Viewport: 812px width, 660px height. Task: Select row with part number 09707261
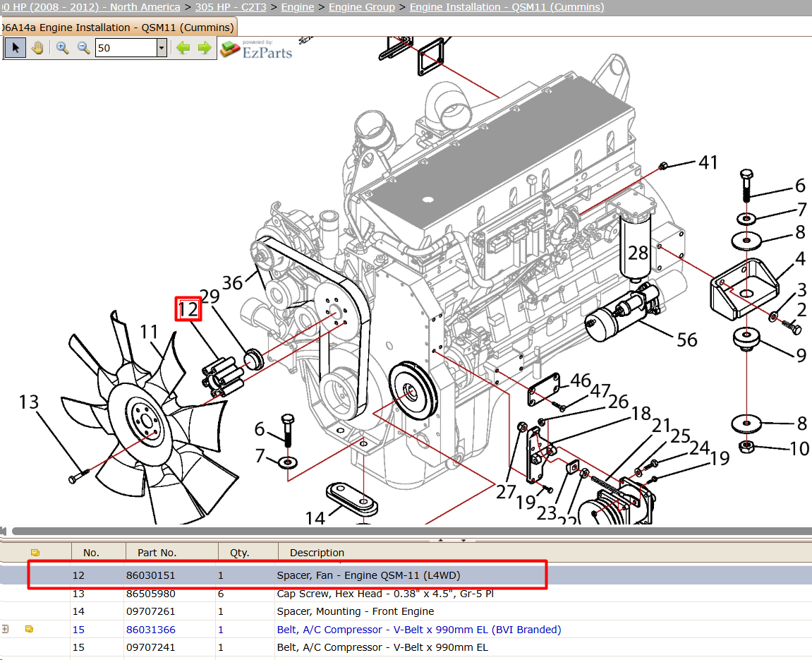pyautogui.click(x=406, y=611)
